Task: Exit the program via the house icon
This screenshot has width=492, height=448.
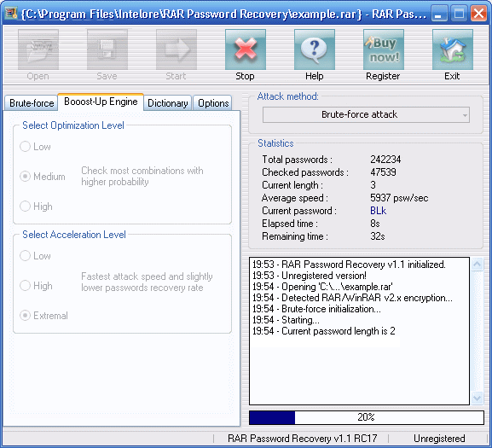Action: tap(453, 49)
